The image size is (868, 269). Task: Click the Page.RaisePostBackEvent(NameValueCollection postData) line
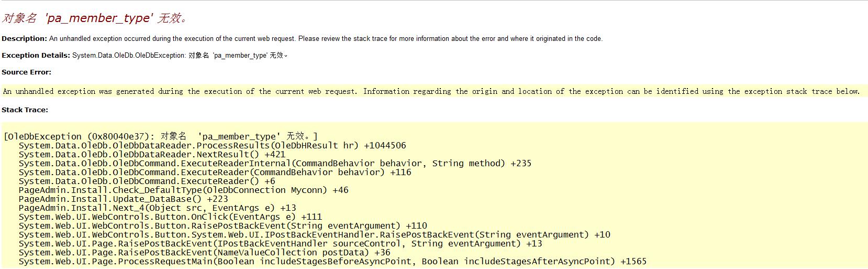[204, 252]
